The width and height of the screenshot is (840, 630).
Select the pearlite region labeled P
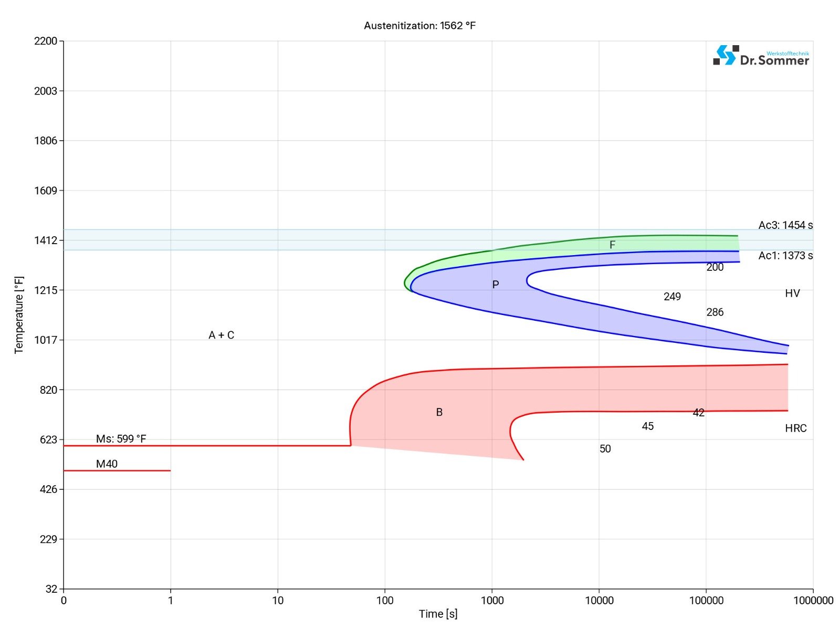[496, 284]
